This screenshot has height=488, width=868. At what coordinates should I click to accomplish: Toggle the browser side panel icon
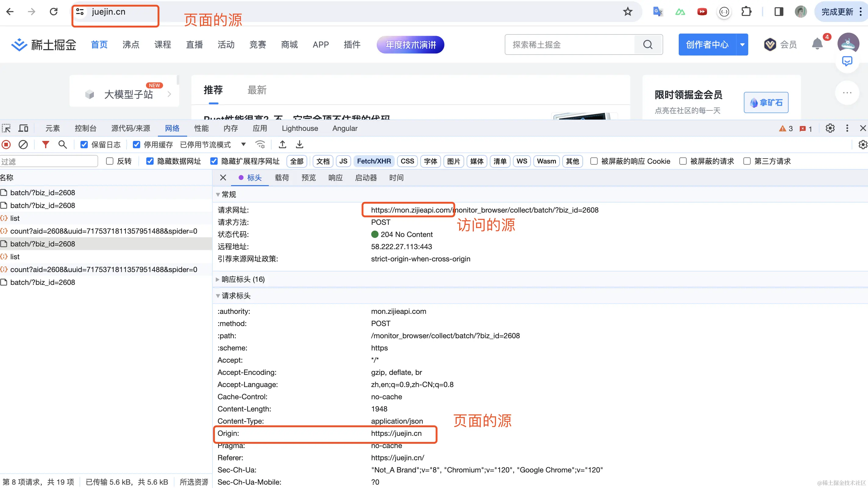(779, 12)
